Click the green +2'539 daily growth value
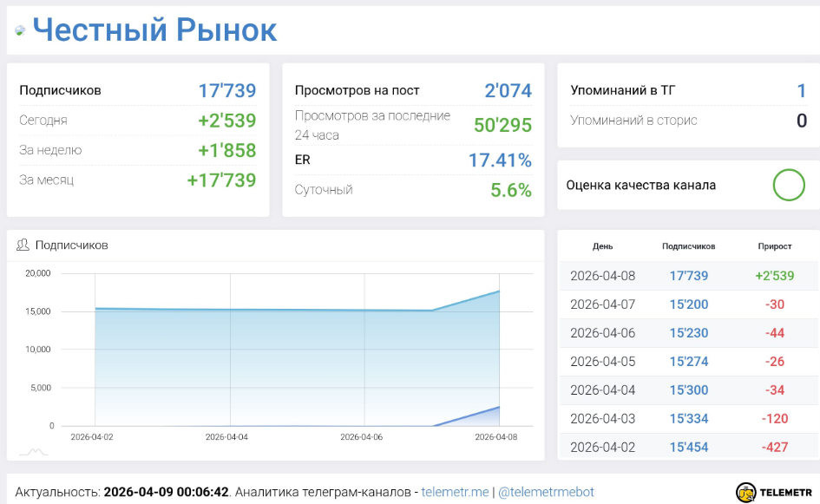The height and width of the screenshot is (504, 820). point(227,121)
